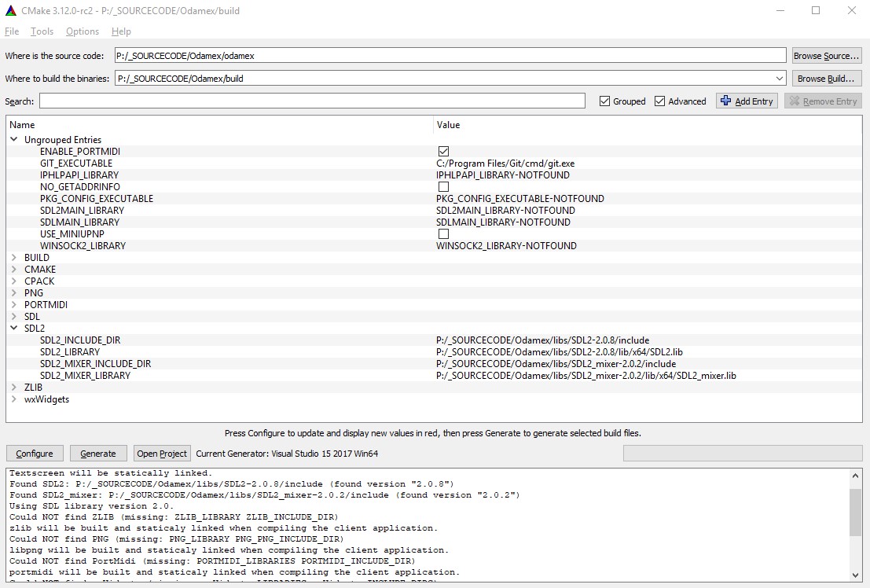Click the Search input field

tap(312, 101)
